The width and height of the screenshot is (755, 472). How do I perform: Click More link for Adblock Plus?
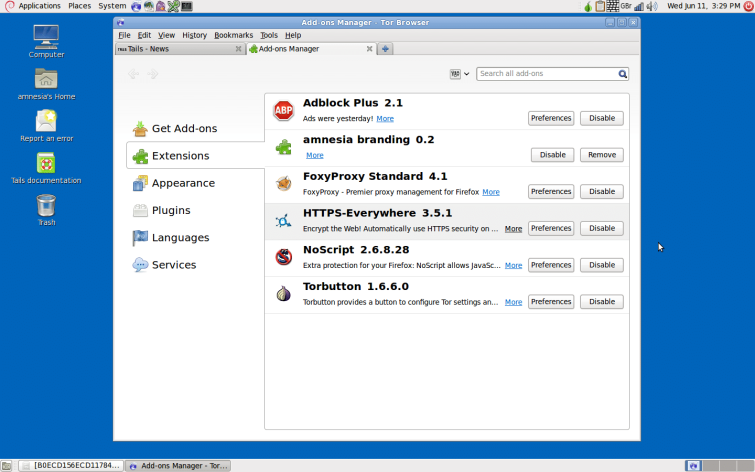[x=385, y=118]
